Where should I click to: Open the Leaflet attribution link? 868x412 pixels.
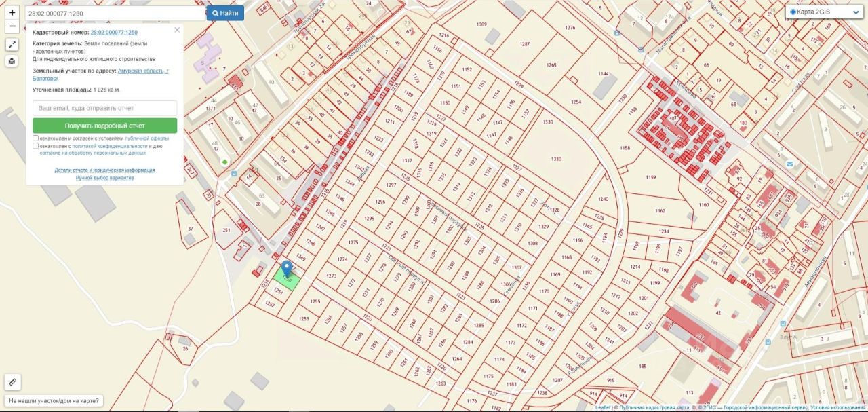[x=603, y=408]
